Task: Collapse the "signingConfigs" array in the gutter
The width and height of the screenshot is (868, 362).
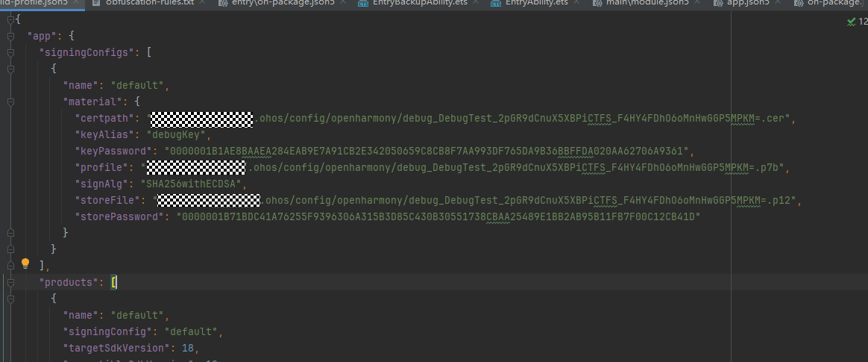Action: [x=10, y=52]
